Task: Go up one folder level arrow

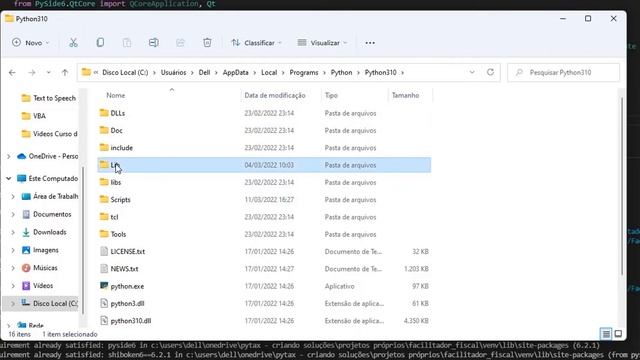Action: (65, 73)
